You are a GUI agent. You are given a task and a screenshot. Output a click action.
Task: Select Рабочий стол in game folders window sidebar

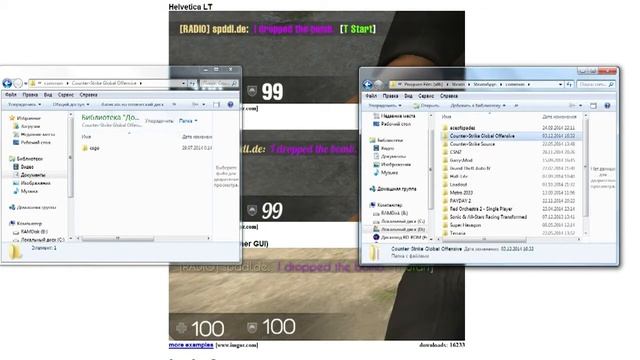click(x=392, y=124)
